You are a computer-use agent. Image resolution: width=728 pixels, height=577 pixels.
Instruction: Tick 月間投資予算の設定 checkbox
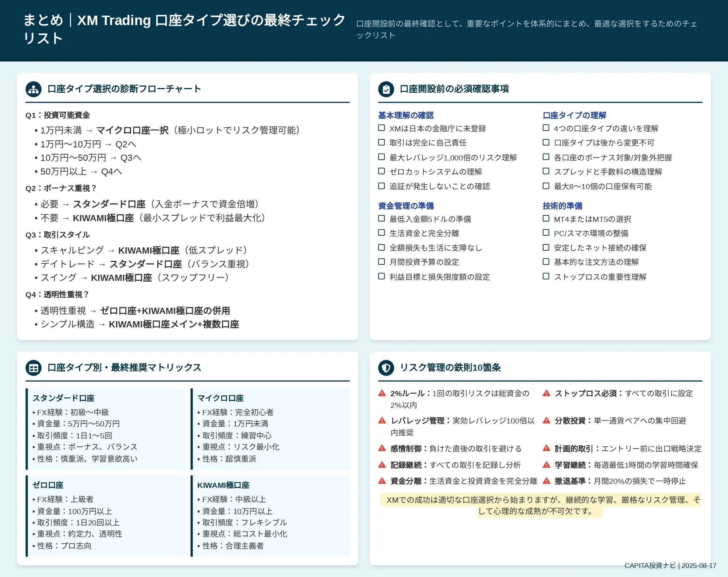[x=381, y=262]
